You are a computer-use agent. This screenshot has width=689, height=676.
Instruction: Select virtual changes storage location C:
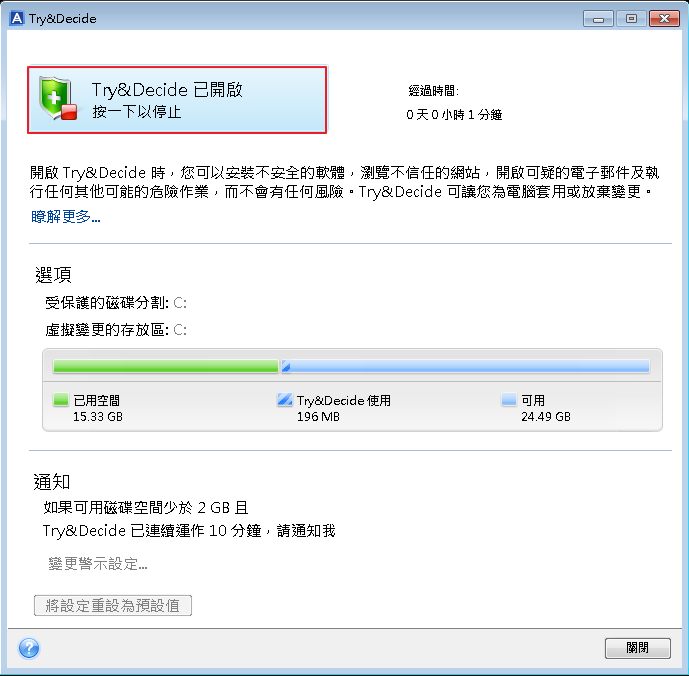(180, 330)
